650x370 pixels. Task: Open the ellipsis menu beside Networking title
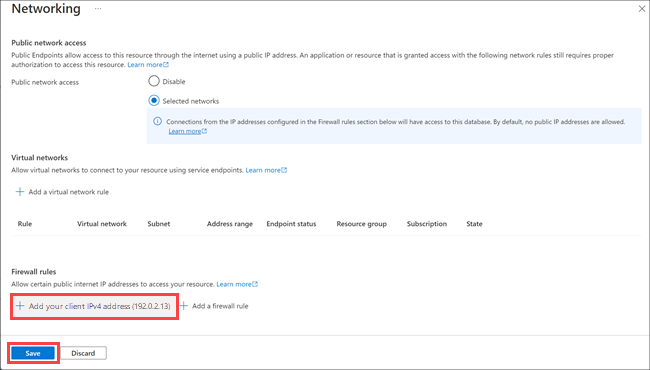(x=98, y=9)
